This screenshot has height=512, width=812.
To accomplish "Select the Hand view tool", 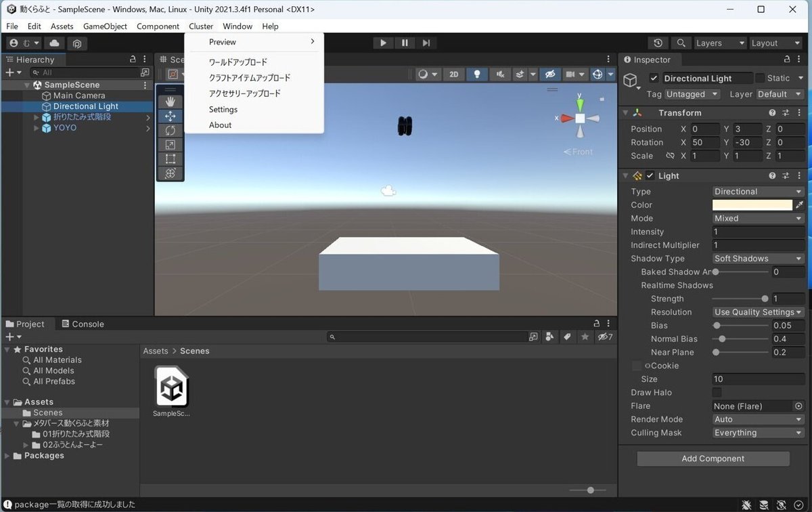I will point(170,101).
